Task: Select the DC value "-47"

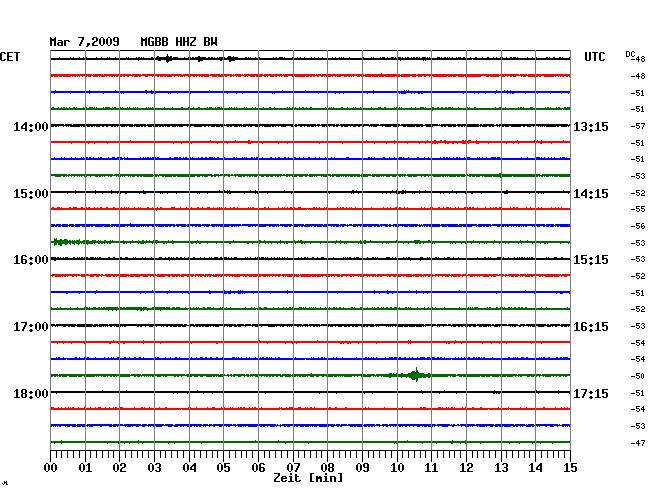Action: (638, 443)
